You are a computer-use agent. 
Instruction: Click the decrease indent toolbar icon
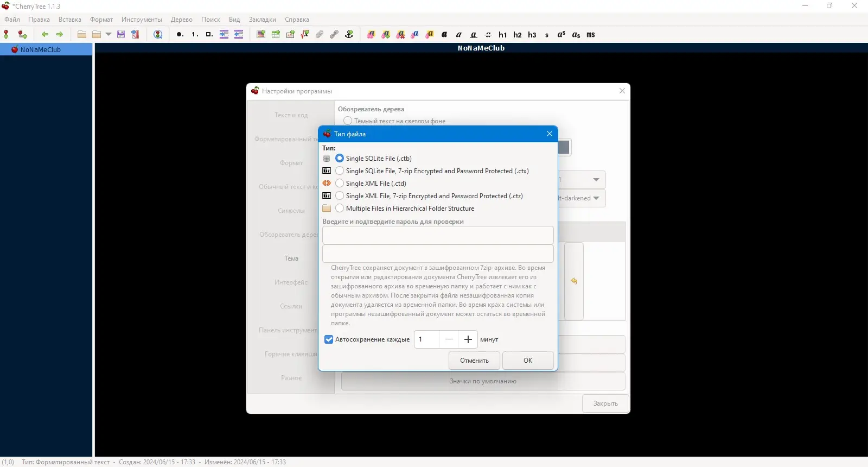click(x=239, y=34)
